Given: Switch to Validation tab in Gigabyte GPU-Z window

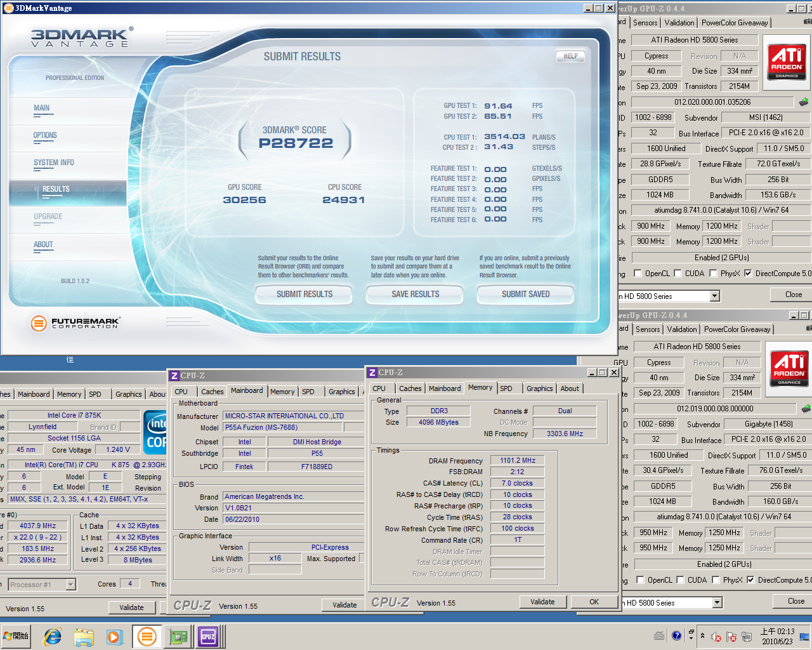Looking at the screenshot, I should [x=682, y=329].
